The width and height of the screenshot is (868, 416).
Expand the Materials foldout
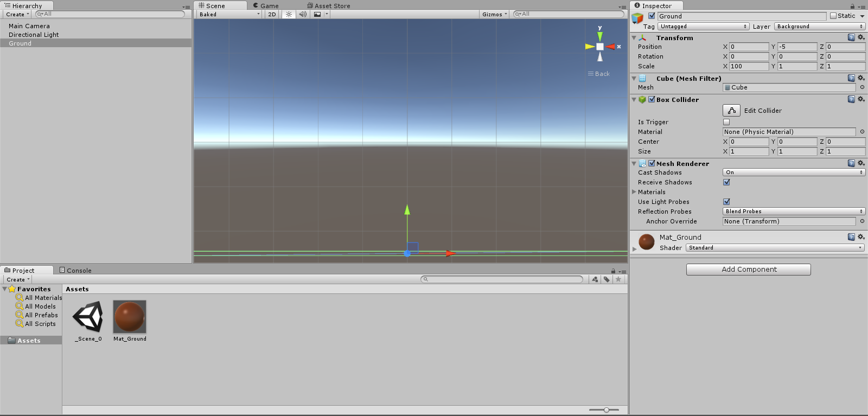[x=634, y=192]
